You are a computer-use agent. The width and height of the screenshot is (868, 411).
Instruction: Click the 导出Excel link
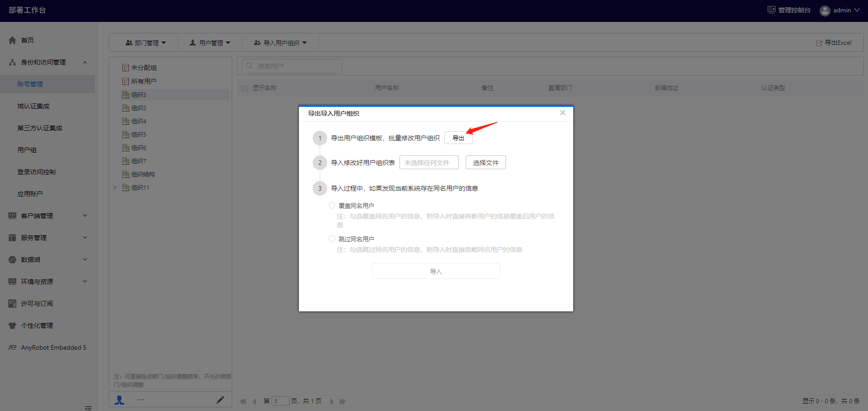click(834, 43)
